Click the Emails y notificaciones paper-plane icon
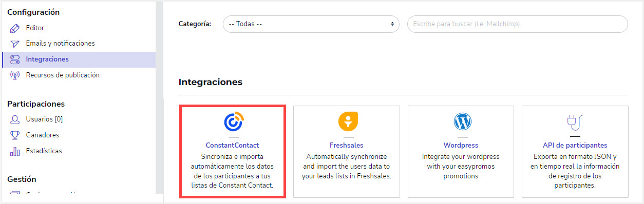Viewport: 644px width, 204px height. 15,44
